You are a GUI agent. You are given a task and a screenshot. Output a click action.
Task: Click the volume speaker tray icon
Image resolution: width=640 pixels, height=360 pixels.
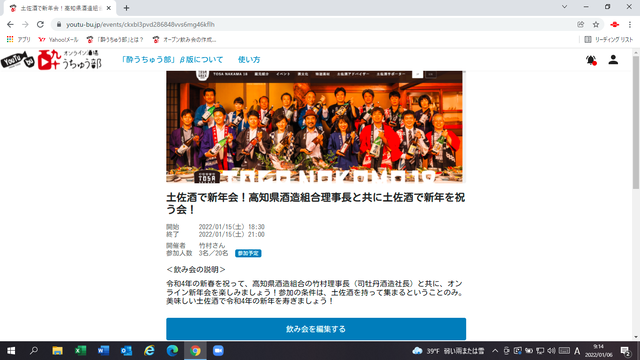(x=551, y=351)
